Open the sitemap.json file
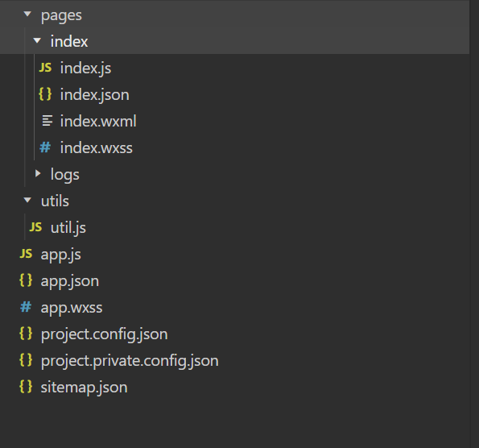This screenshot has height=448, width=479. tap(85, 388)
